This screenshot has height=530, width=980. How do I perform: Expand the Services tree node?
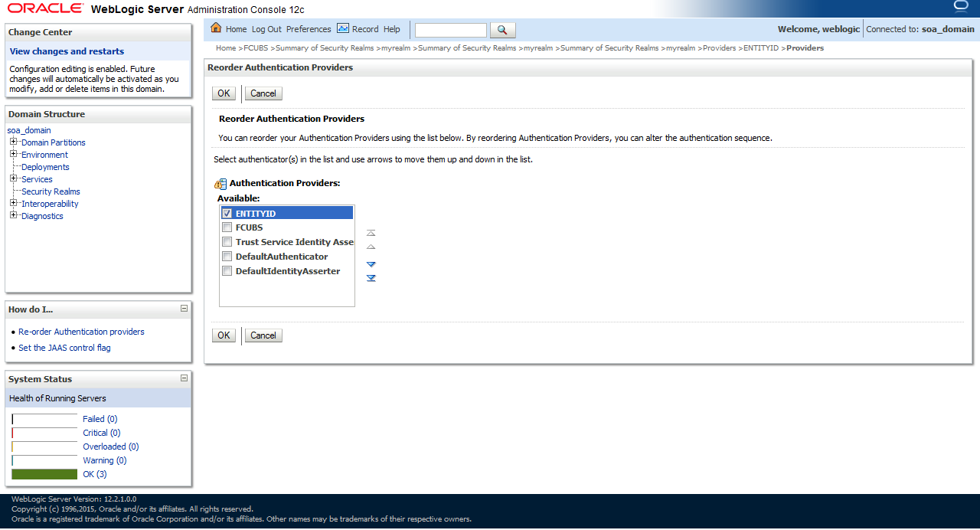coord(14,178)
